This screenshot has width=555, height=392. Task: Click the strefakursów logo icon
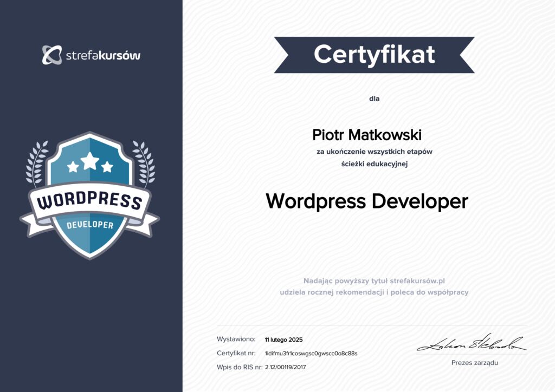[x=52, y=55]
